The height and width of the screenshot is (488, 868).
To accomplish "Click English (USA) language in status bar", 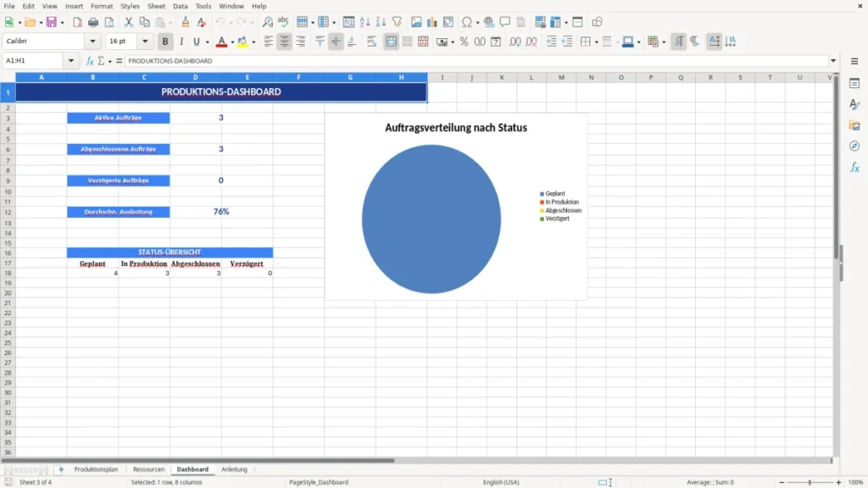I will [x=501, y=482].
